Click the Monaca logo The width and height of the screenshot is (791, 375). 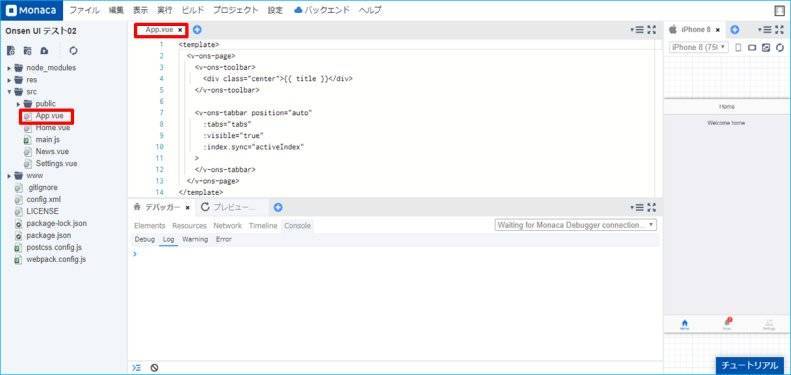click(31, 10)
